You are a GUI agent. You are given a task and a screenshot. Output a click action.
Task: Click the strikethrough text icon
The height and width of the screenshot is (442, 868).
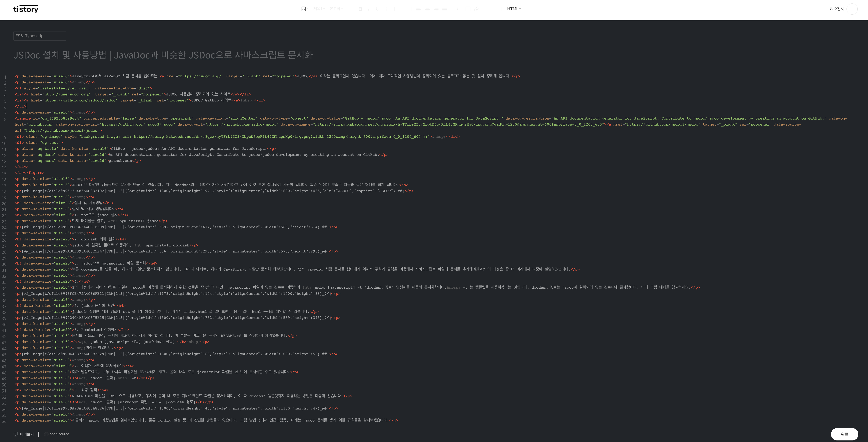tap(386, 9)
